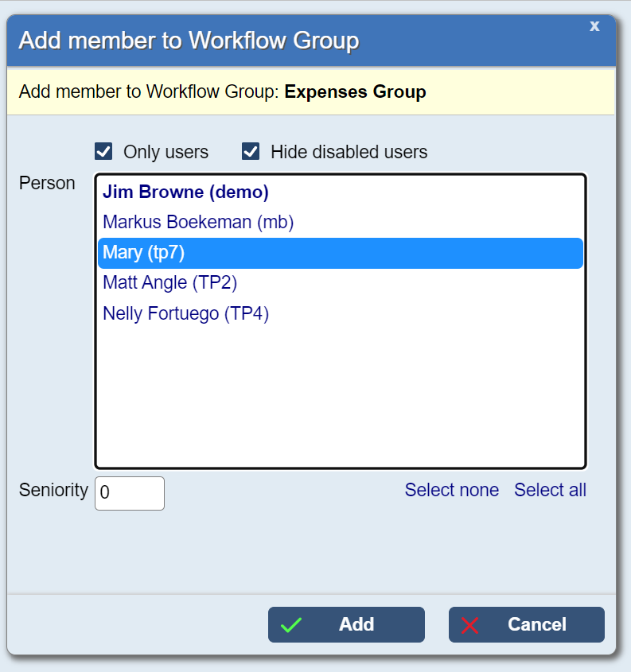The image size is (631, 672).
Task: Toggle the Only users checkbox
Action: 103,152
